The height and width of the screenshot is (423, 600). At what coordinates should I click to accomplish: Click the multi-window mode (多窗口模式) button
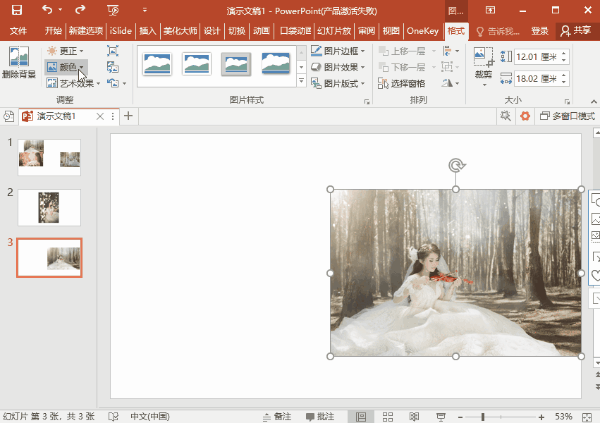click(x=565, y=117)
